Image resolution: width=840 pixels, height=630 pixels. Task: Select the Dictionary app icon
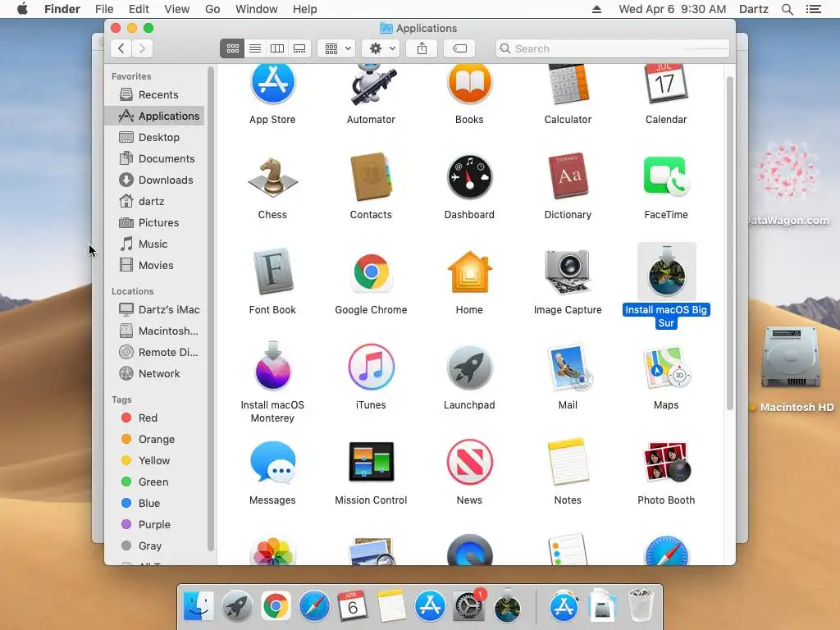point(568,177)
